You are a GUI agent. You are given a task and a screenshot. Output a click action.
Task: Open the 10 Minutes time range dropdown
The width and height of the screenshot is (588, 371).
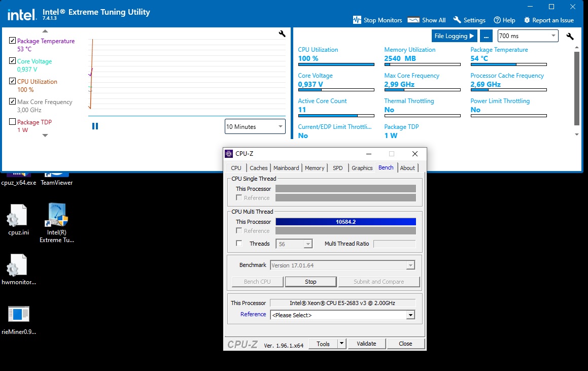pyautogui.click(x=255, y=126)
